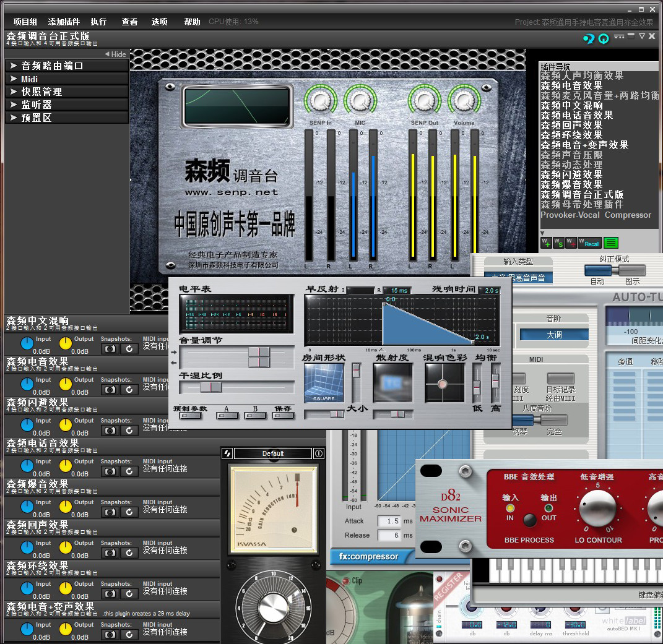This screenshot has width=663, height=644.
Task: Switch 纠正模式 to 图示
Action: [631, 270]
